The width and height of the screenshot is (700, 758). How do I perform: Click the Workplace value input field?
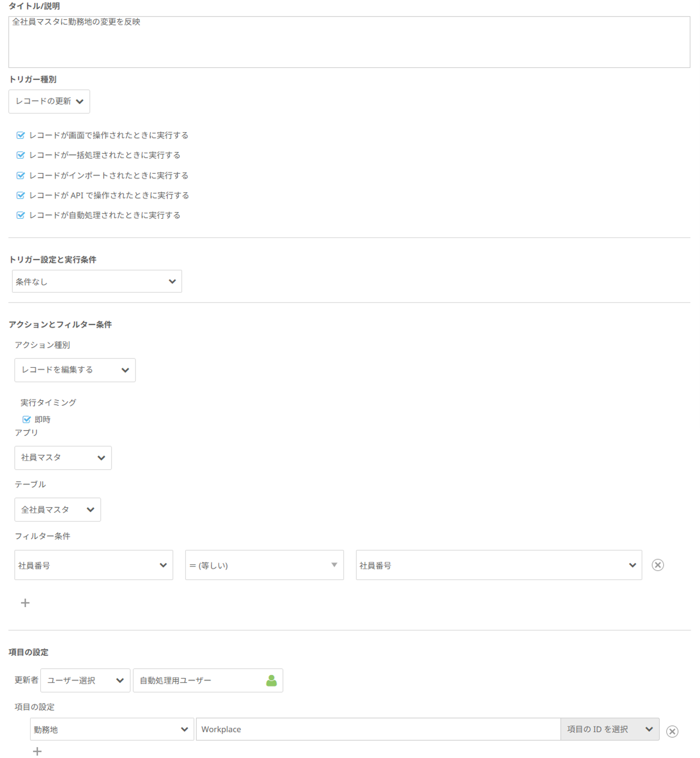(378, 729)
